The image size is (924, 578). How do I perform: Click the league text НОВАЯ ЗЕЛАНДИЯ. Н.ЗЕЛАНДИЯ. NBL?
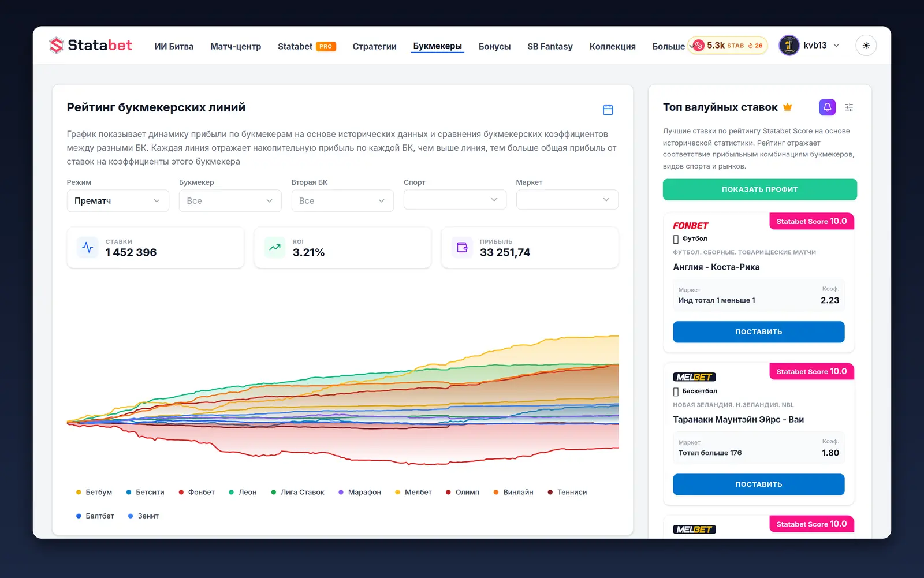[733, 405]
